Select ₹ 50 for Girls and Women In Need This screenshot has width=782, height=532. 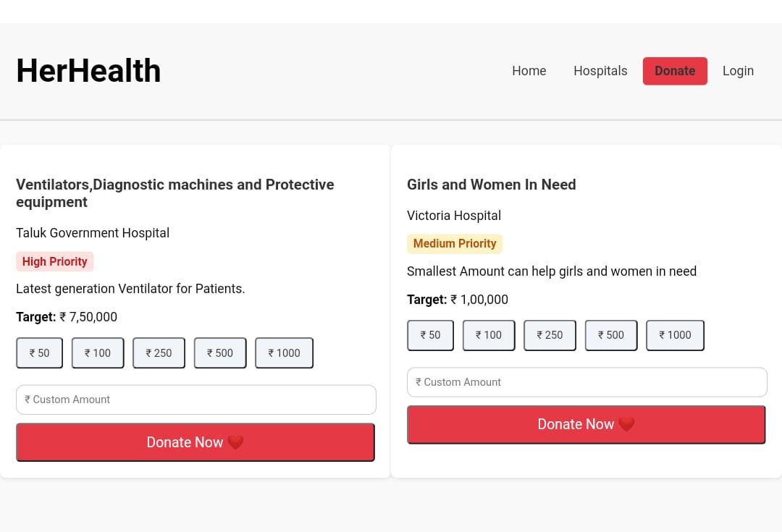click(x=430, y=334)
